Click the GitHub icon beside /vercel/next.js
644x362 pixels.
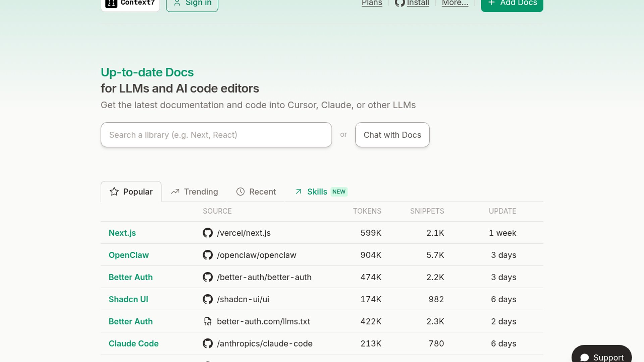click(208, 233)
